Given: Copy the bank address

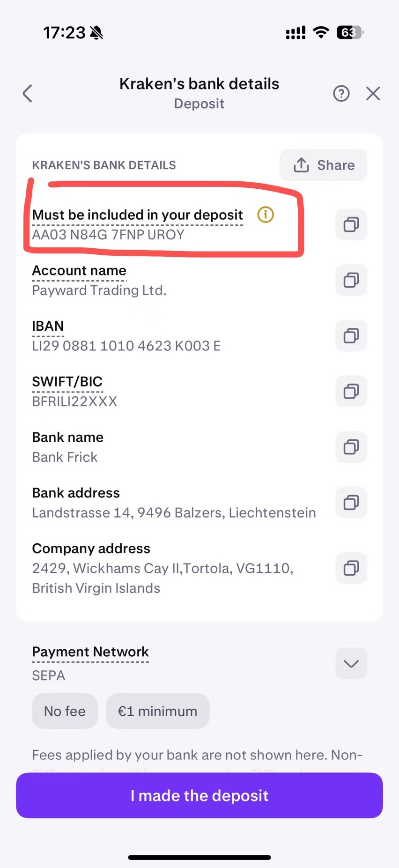Looking at the screenshot, I should (x=351, y=503).
